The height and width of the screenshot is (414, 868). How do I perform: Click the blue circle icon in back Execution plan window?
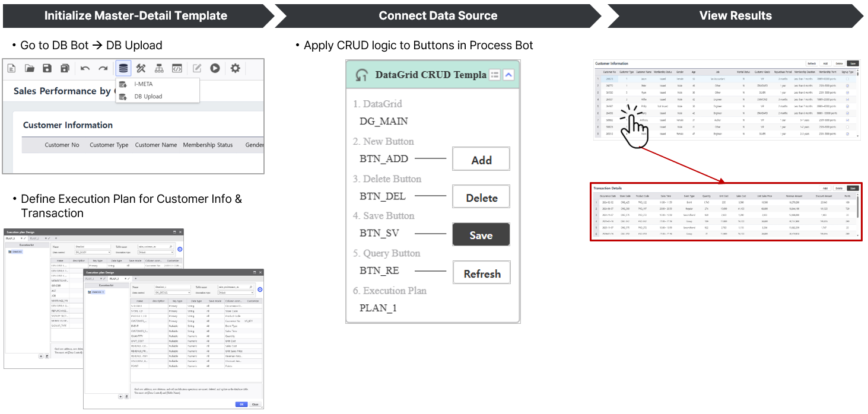tap(180, 249)
